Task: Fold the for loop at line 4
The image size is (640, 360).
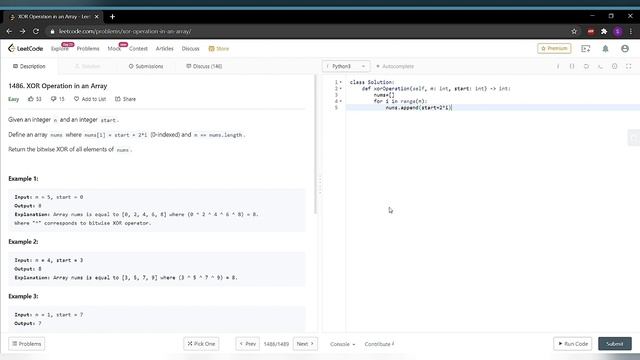Action: point(341,101)
